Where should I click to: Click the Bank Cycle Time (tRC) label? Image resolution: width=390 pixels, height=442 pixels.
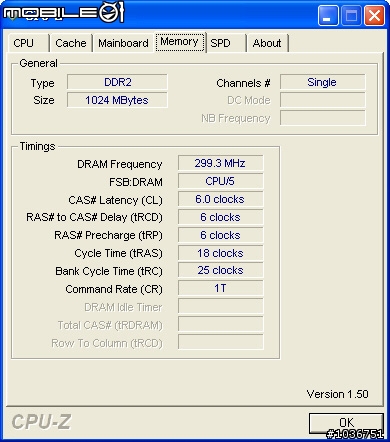(109, 271)
